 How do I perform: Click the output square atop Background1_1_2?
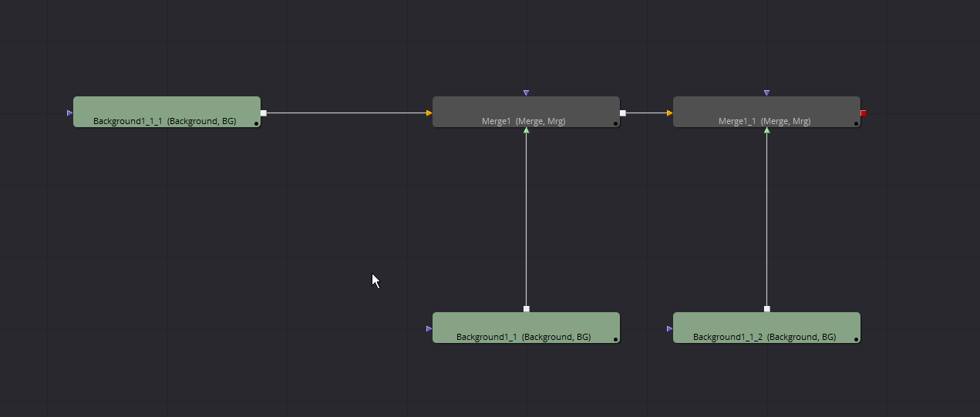point(767,309)
